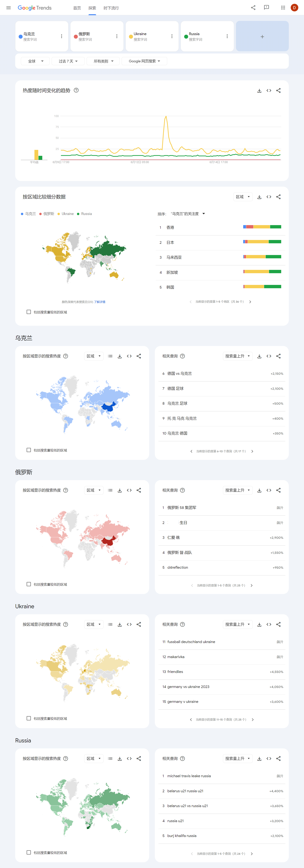This screenshot has height=868, width=304.
Task: Open more options for 俄罗斯 search term
Action: pyautogui.click(x=117, y=36)
